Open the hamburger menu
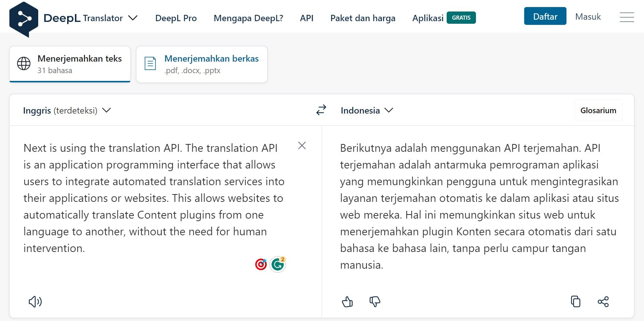The image size is (644, 321). [627, 17]
